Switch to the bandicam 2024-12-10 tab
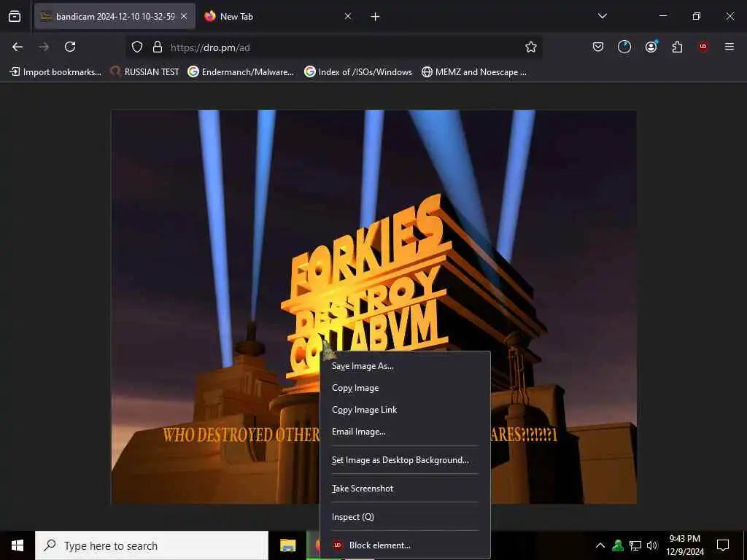This screenshot has height=560, width=747. point(115,17)
